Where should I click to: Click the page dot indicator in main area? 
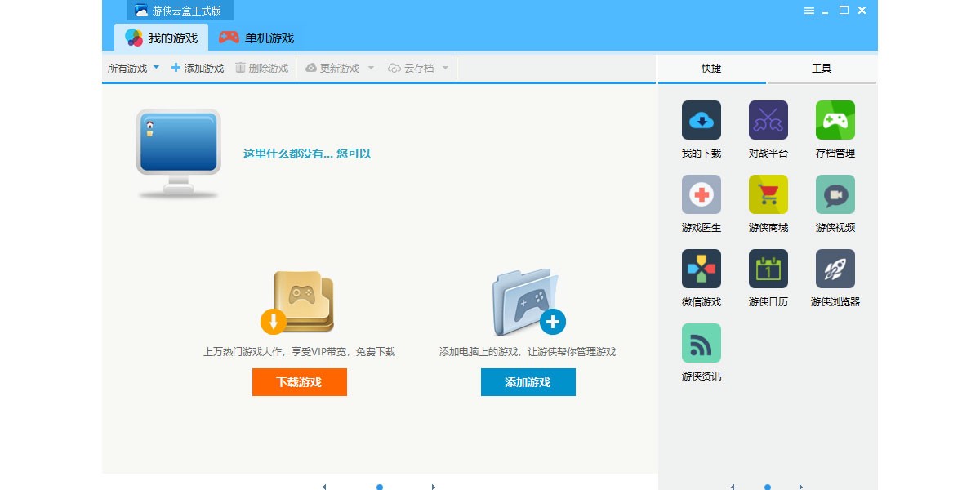[x=380, y=487]
